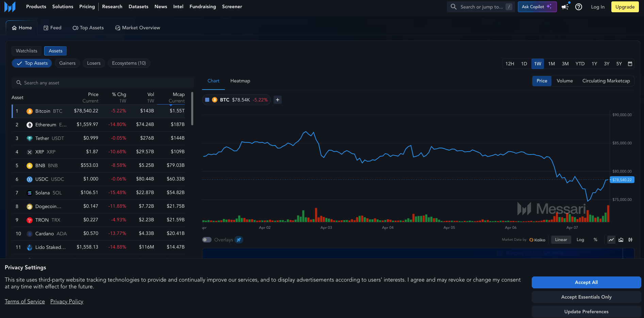The width and height of the screenshot is (644, 318).
Task: Open Ask Copilot
Action: (537, 7)
